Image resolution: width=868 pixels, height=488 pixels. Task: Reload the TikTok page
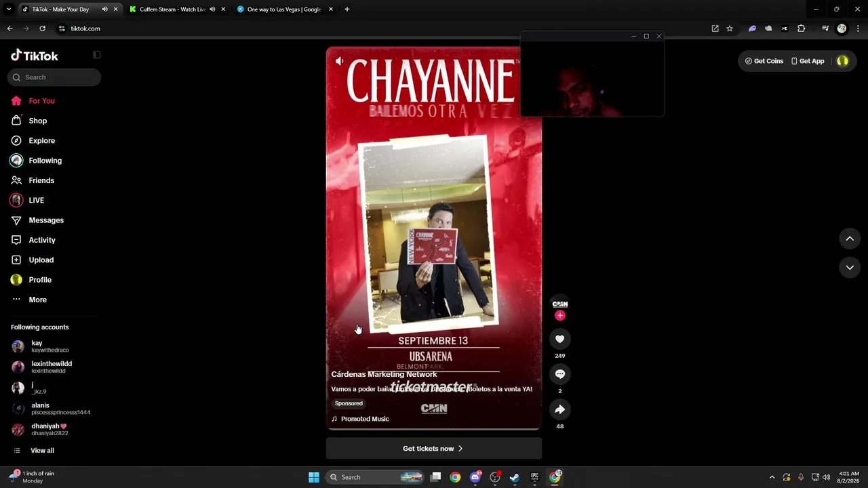pyautogui.click(x=42, y=28)
